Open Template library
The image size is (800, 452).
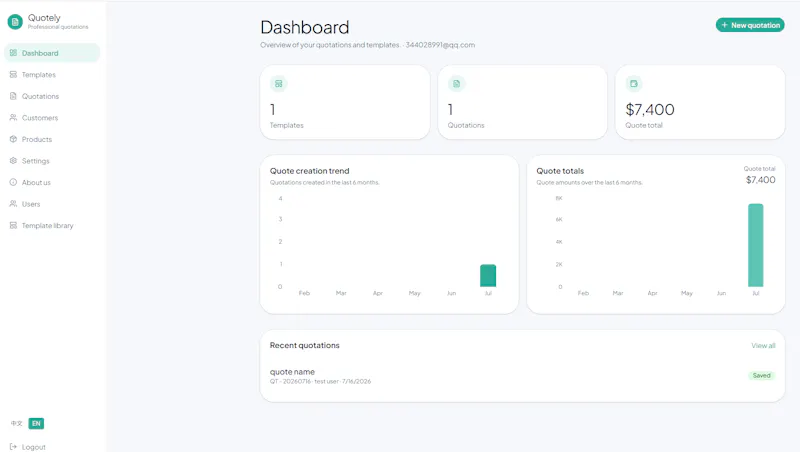[52, 225]
